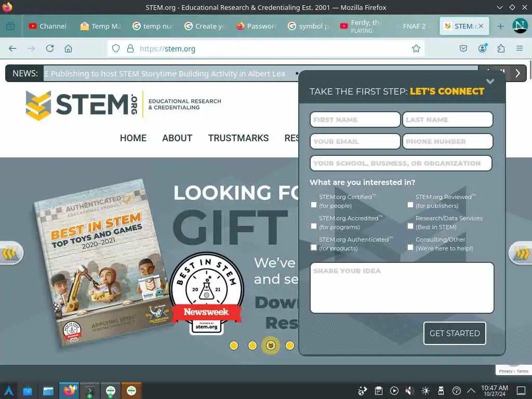Click the profile avatar beside the tab bar
Viewport: 532px width, 399px height.
pos(520,26)
